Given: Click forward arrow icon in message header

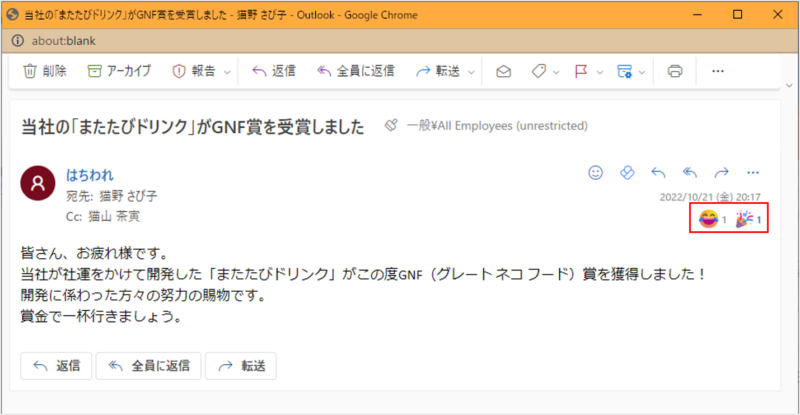Looking at the screenshot, I should click(721, 172).
